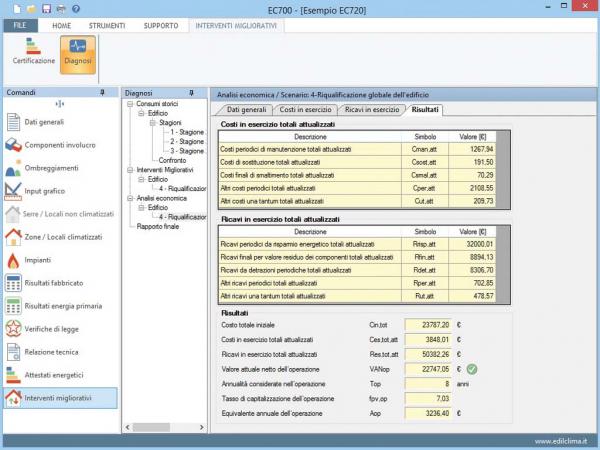Collapse Edificio node under Interventi Migliorativi
600x450 pixels.
pos(141,179)
